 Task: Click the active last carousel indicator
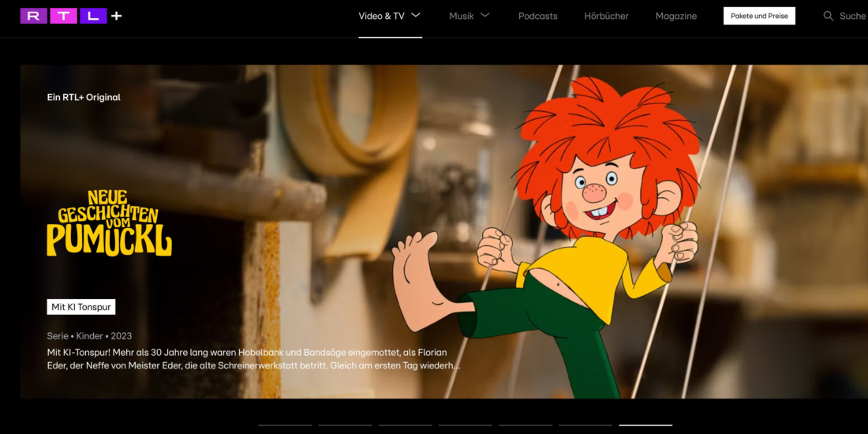click(x=645, y=425)
